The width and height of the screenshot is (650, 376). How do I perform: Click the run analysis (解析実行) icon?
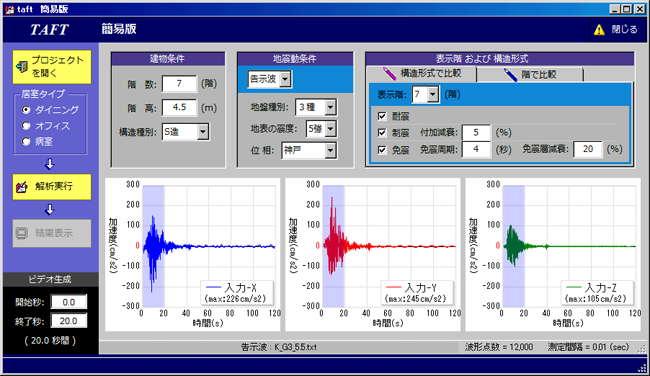[x=22, y=187]
